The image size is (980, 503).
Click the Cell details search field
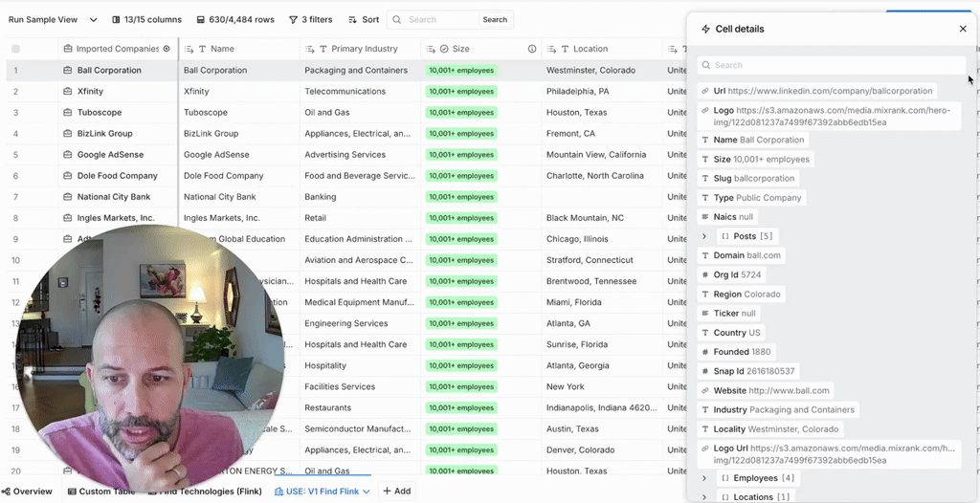pos(833,65)
